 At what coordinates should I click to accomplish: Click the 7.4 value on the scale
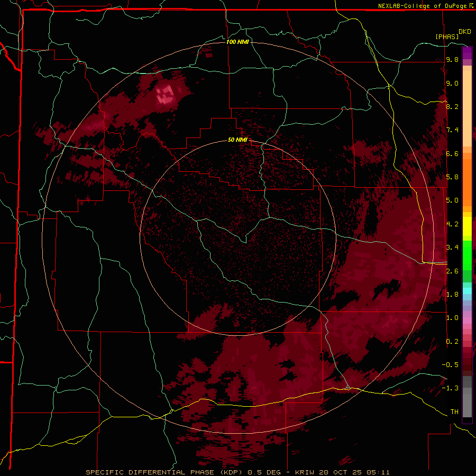(x=452, y=130)
